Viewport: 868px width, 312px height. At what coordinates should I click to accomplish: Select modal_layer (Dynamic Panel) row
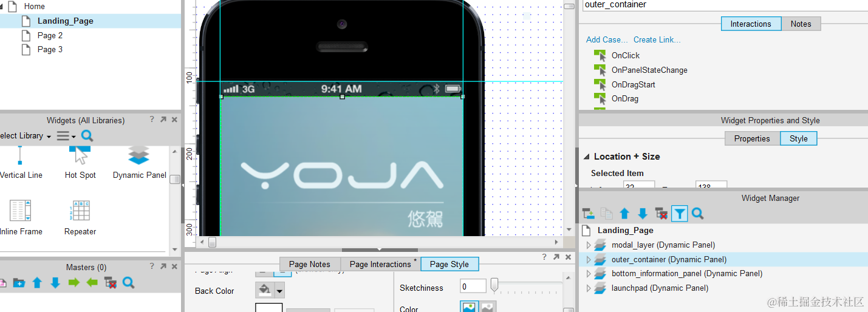point(723,245)
